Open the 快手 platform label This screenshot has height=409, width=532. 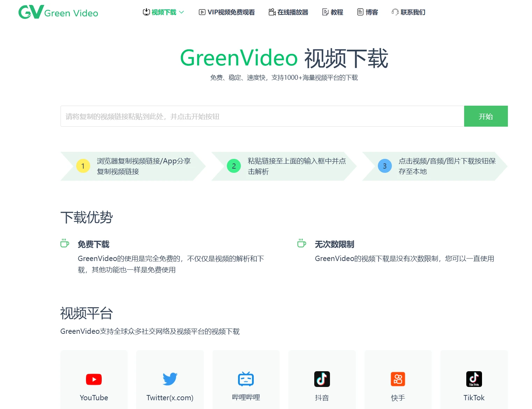(398, 398)
